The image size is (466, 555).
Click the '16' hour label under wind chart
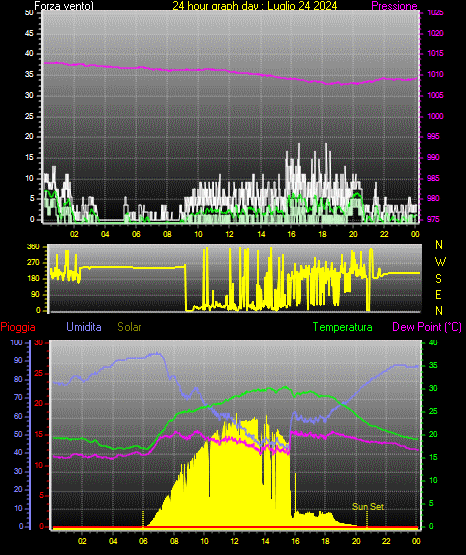coord(291,234)
